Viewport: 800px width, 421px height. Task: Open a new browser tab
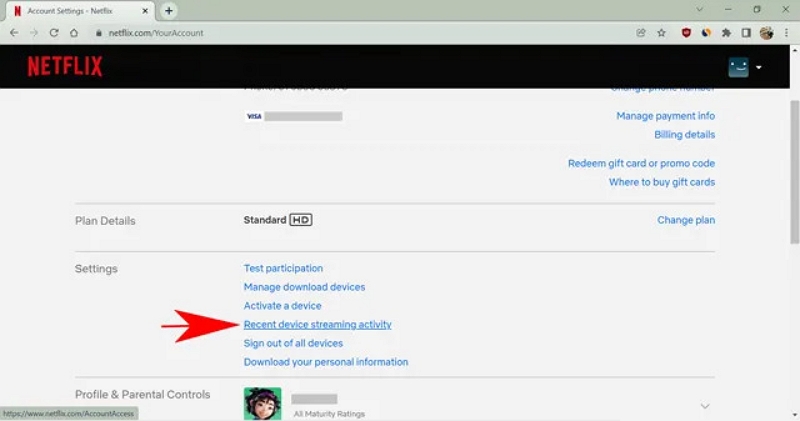(x=169, y=11)
